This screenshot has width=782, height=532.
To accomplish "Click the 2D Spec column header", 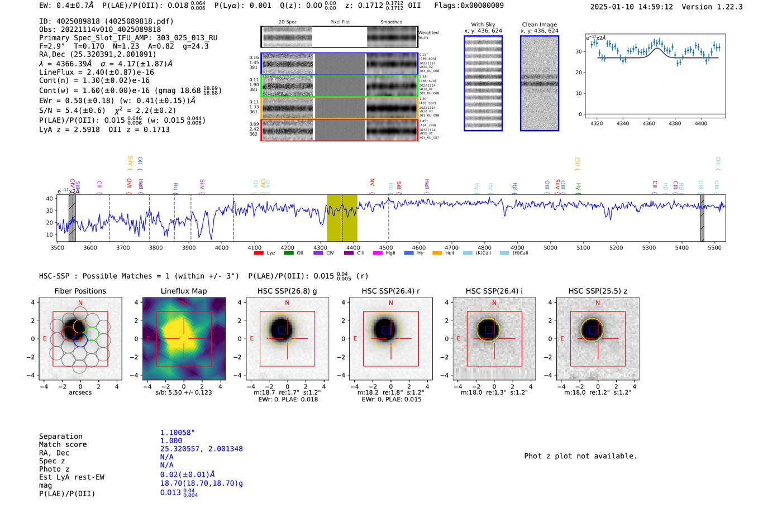I will [288, 22].
